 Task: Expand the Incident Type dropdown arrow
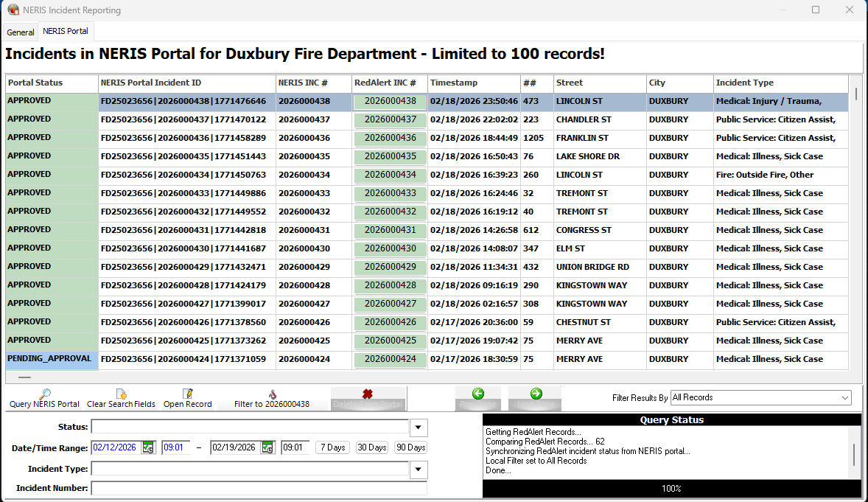[419, 470]
